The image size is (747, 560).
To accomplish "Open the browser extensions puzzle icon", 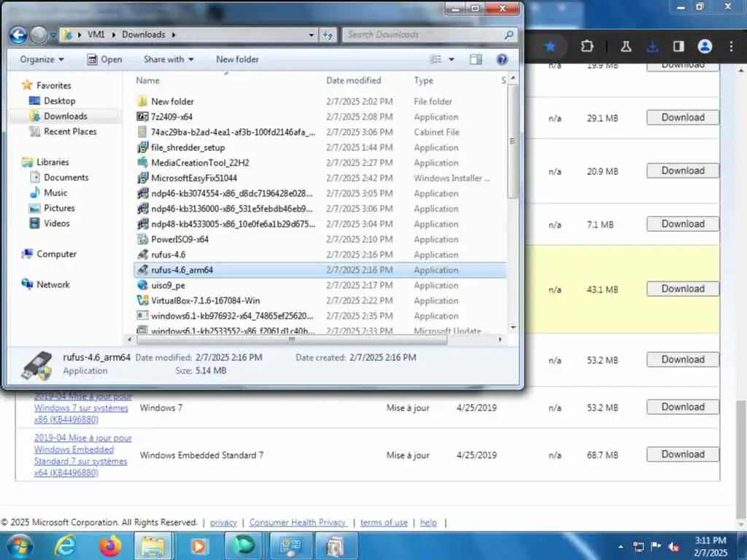I will (587, 46).
